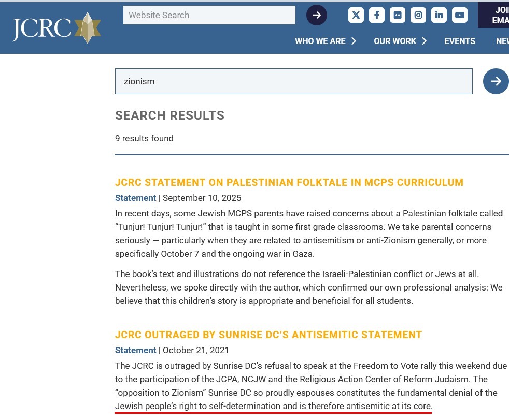Open the Who We Are menu
Screen dimensions: 509x420
coord(320,41)
